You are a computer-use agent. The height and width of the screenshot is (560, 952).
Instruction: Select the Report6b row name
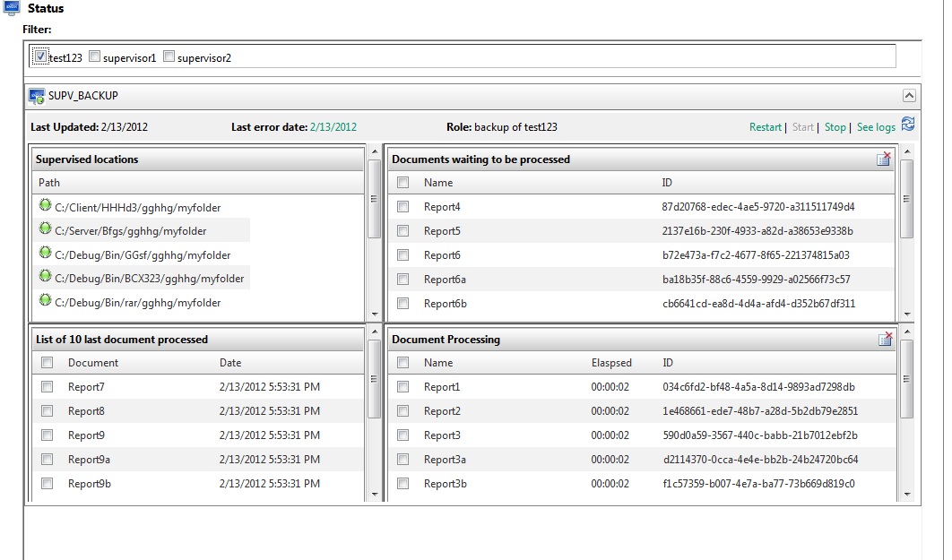click(x=445, y=304)
